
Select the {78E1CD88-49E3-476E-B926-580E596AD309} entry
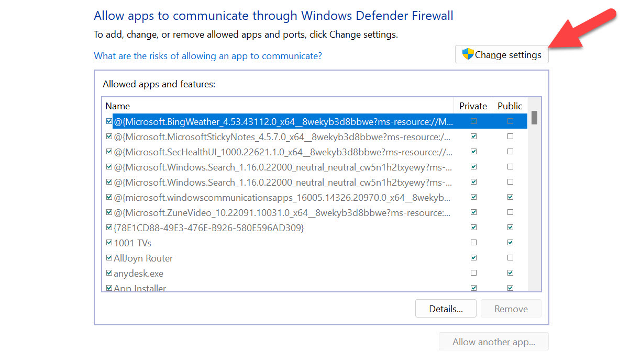tap(208, 227)
